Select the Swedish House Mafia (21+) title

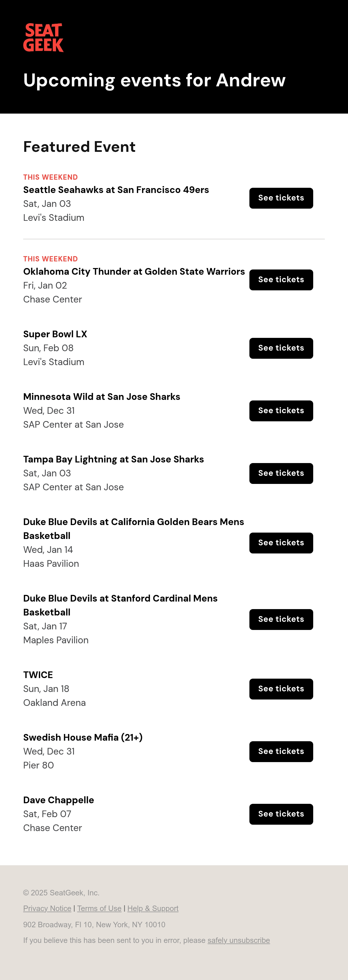point(83,737)
